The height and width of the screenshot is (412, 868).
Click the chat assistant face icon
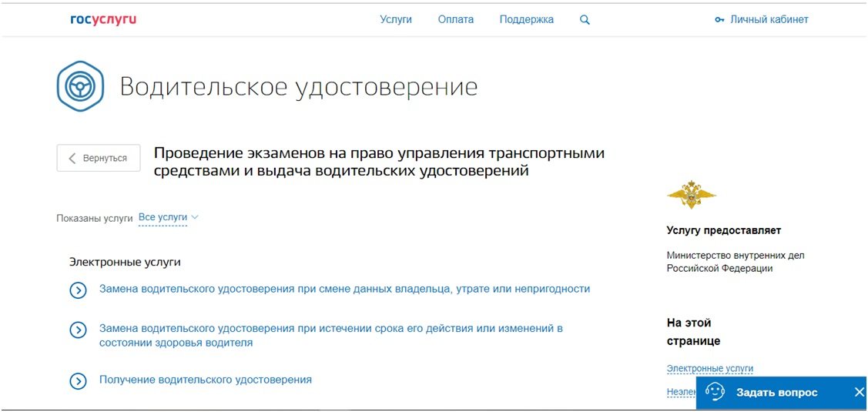716,392
